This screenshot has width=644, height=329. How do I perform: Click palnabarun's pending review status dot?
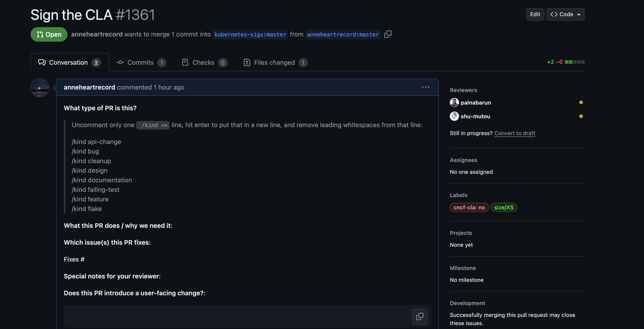[581, 103]
